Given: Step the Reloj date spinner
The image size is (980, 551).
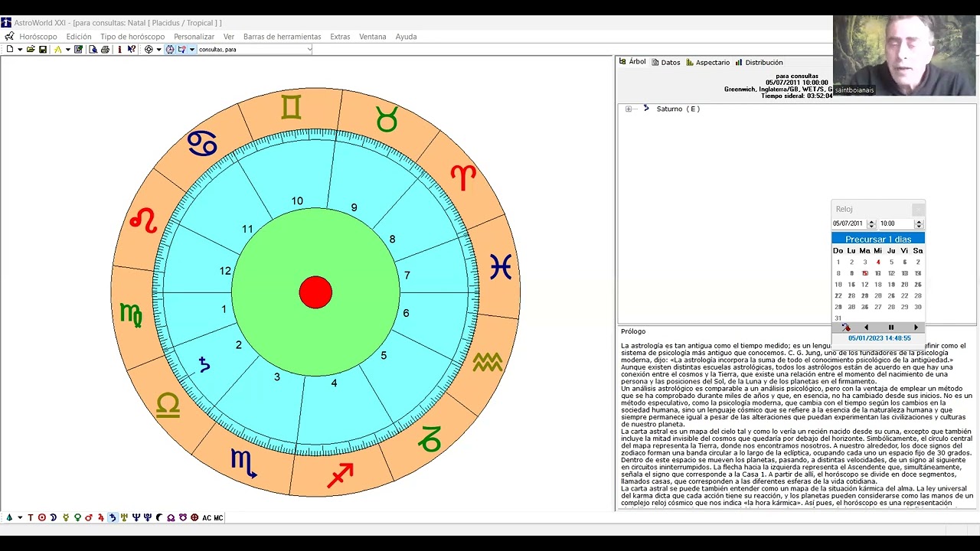Looking at the screenshot, I should [871, 223].
